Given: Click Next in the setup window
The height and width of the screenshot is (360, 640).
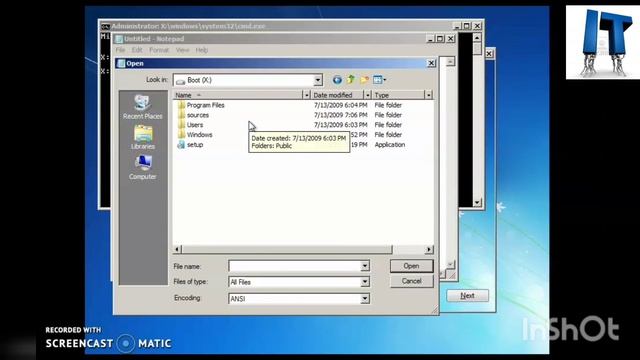Looking at the screenshot, I should (x=467, y=296).
